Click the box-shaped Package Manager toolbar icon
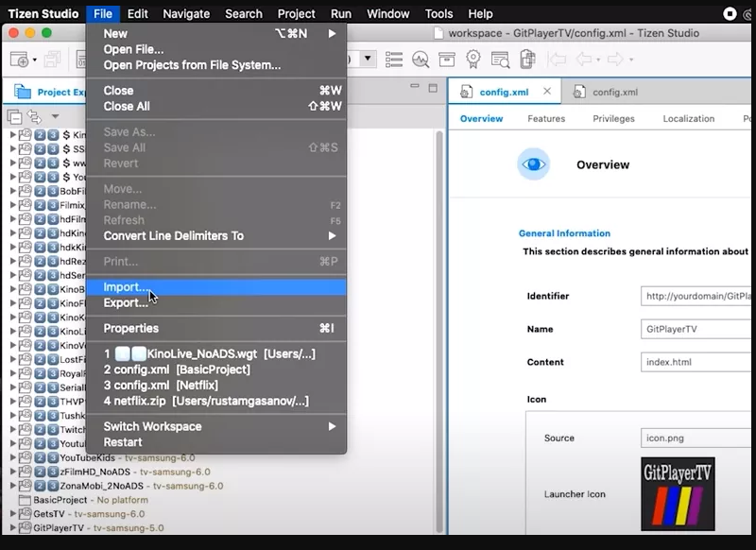 [x=446, y=59]
